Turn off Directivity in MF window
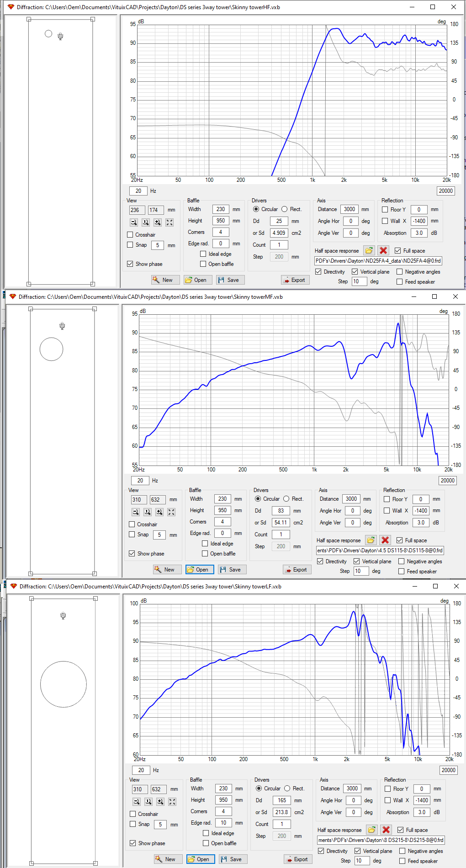The width and height of the screenshot is (466, 868). click(x=320, y=561)
